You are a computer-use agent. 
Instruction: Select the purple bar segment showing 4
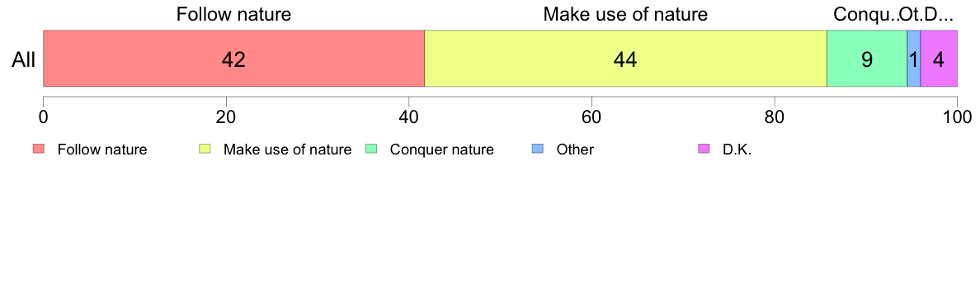click(939, 59)
